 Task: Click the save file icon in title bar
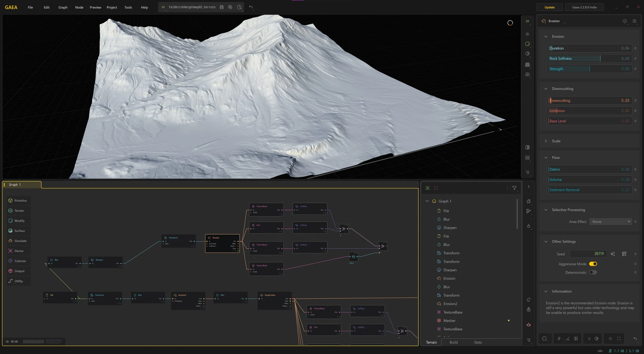(222, 7)
